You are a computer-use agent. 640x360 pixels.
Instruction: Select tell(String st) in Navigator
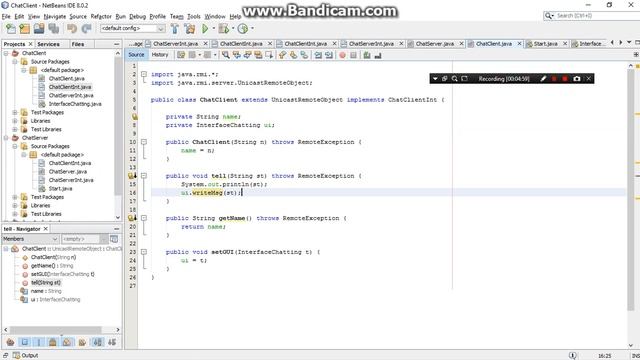[46, 282]
